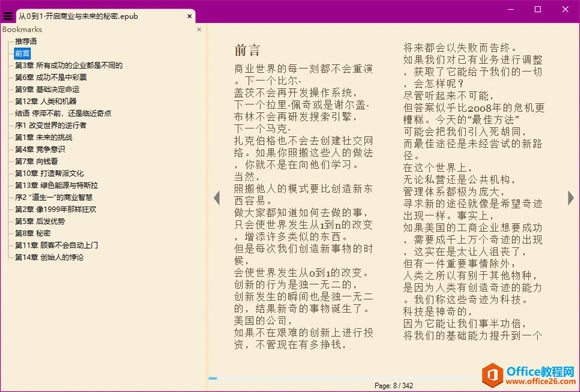Go to 第2章 像1999年那样狂欢
This screenshot has height=392, width=580.
[x=55, y=209]
